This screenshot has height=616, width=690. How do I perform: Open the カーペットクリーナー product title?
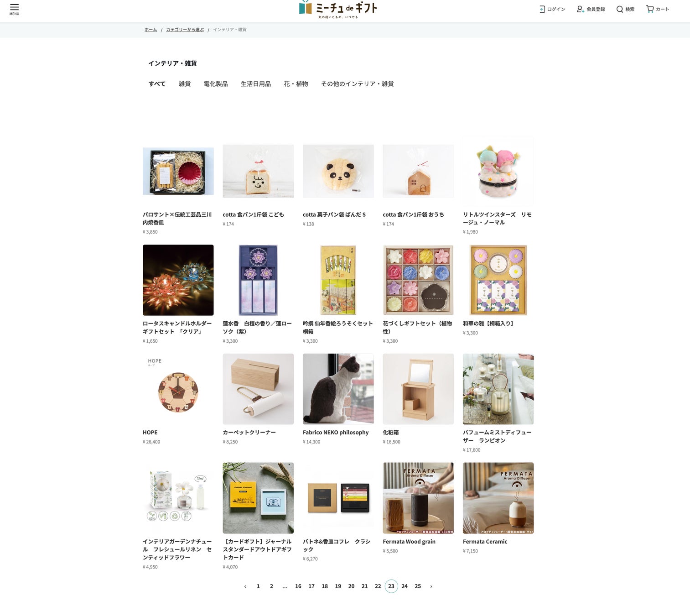(x=249, y=433)
